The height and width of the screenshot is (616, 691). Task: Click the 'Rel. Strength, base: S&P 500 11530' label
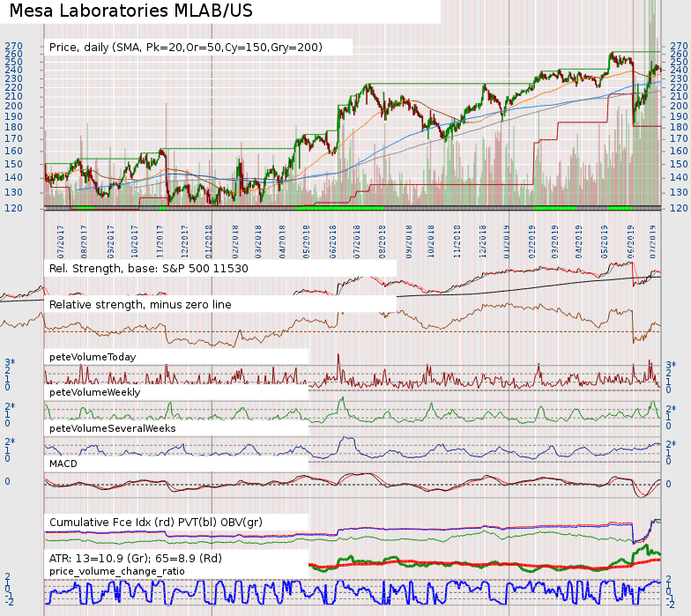(x=148, y=268)
